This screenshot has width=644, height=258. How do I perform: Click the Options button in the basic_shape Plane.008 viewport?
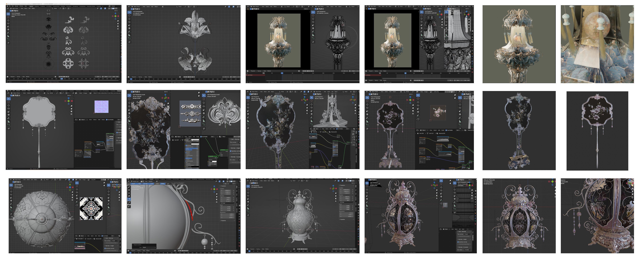117,11
